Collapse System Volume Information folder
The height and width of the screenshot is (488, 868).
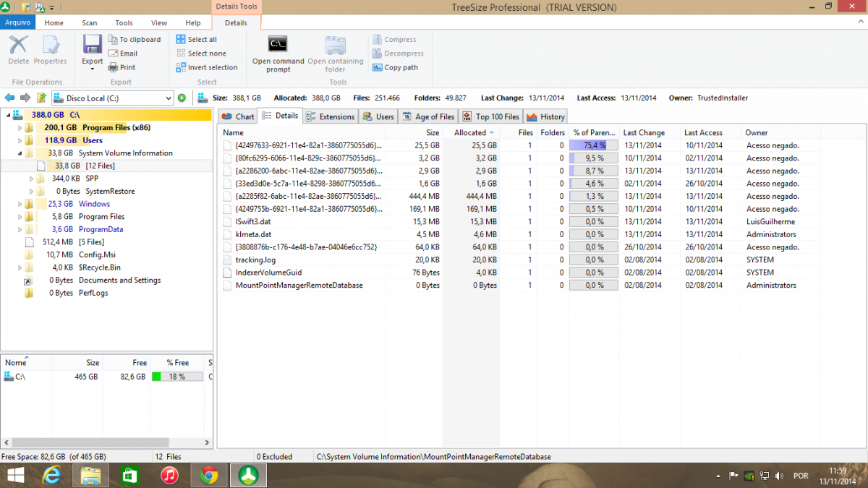point(20,153)
